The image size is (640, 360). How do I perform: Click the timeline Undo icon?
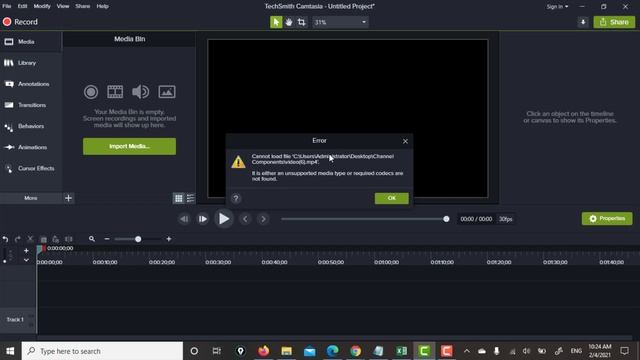5,239
